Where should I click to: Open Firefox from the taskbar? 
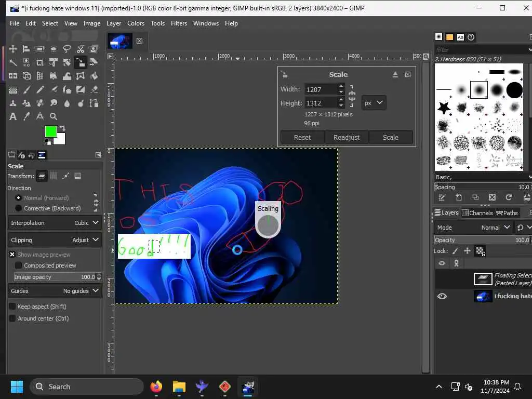tap(156, 387)
